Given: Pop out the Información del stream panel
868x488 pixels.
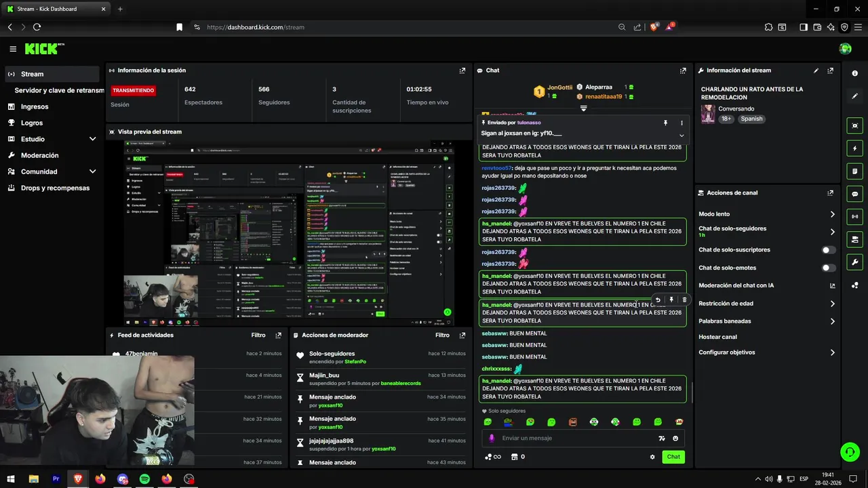Looking at the screenshot, I should [x=830, y=70].
